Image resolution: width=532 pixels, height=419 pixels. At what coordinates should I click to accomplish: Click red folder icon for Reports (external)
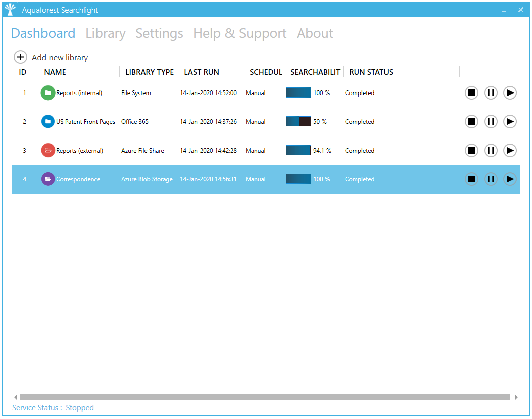point(47,151)
